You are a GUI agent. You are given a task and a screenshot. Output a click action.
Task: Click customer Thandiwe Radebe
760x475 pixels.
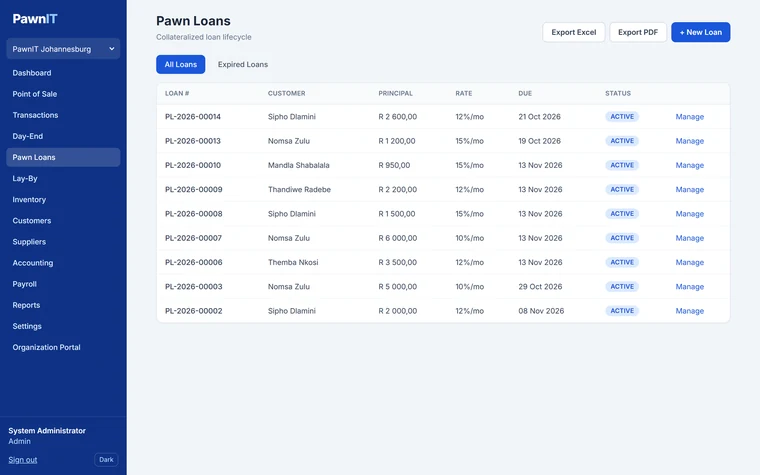(300, 190)
